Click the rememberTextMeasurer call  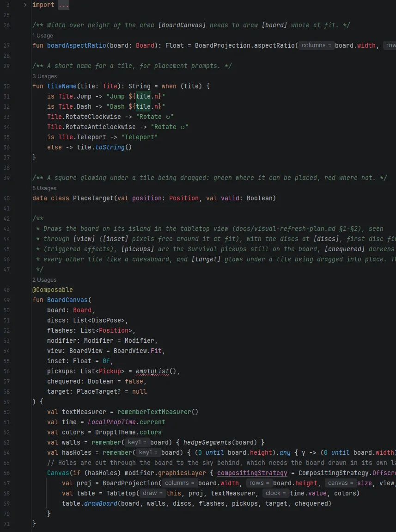[154, 412]
